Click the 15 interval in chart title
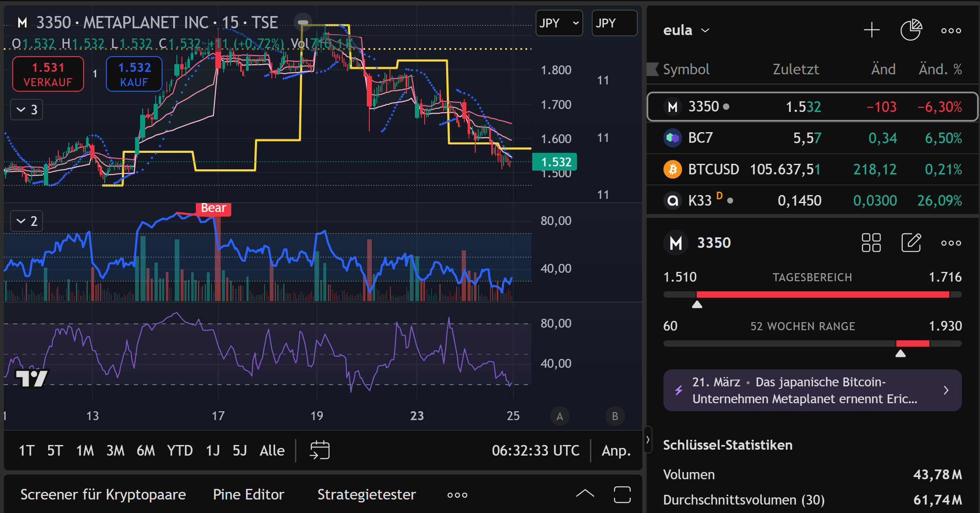The image size is (980, 513). coord(230,22)
